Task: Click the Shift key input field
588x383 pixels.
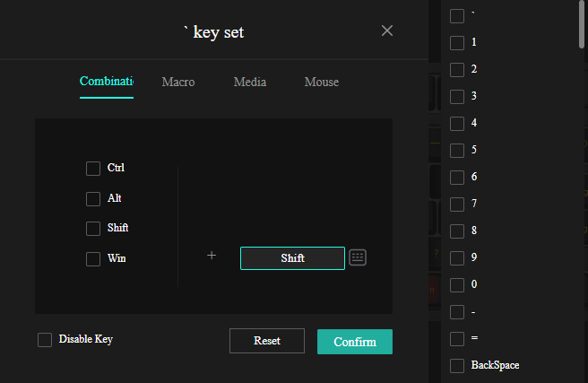Action: [x=292, y=258]
